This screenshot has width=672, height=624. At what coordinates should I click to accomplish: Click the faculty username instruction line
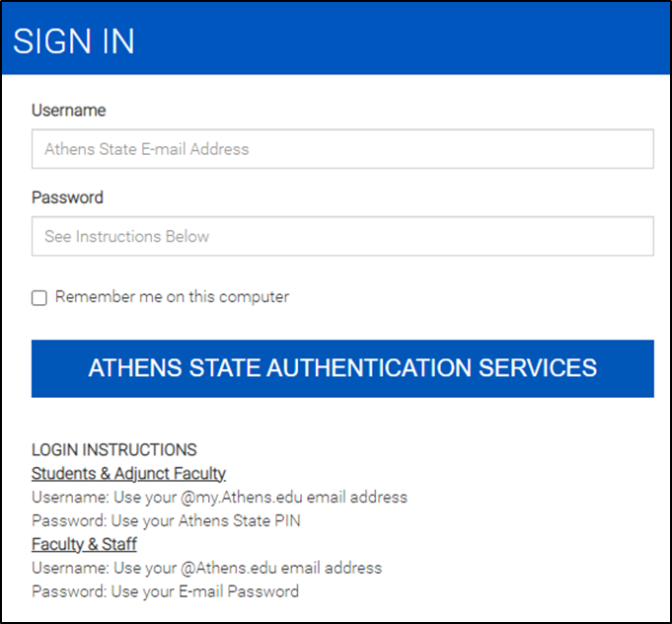[x=206, y=568]
